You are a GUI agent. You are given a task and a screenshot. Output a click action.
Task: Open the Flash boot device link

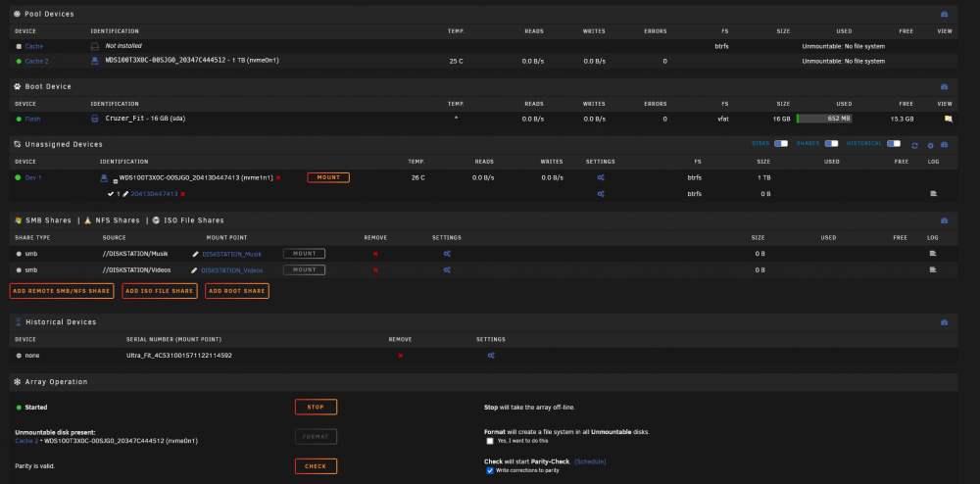[32, 119]
